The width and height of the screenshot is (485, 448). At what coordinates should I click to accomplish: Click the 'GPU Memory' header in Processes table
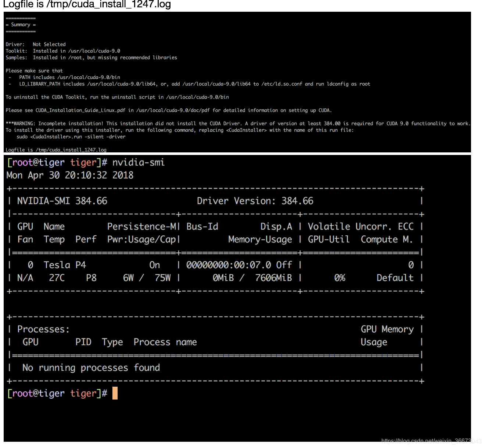387,329
